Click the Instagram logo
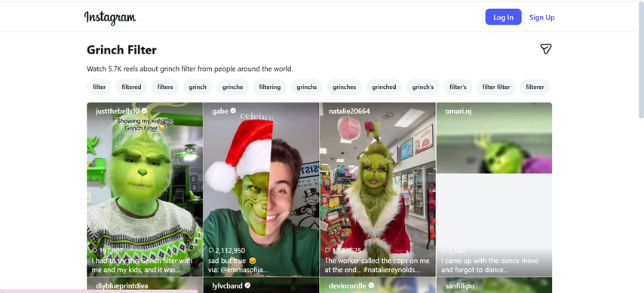This screenshot has height=293, width=644. click(x=109, y=17)
